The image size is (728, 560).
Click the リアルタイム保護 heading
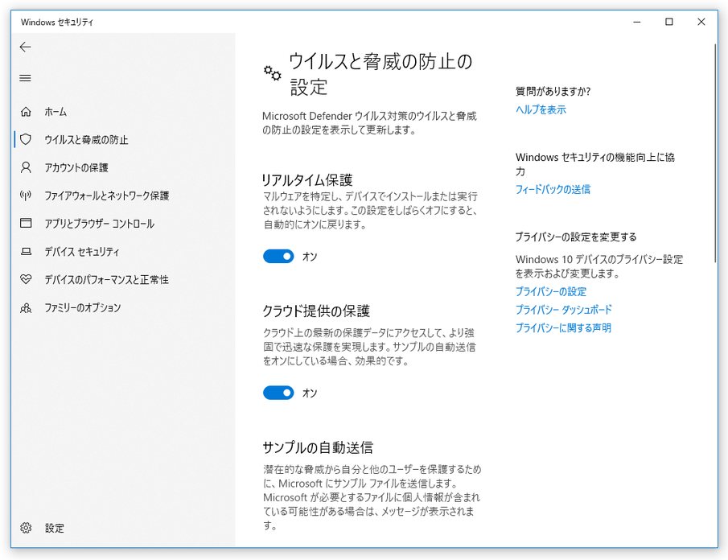(x=307, y=179)
